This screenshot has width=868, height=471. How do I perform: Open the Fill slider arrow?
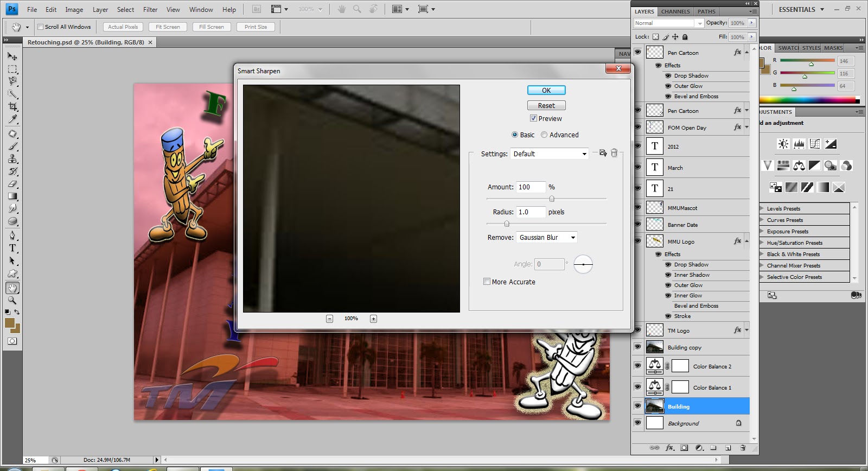click(752, 37)
